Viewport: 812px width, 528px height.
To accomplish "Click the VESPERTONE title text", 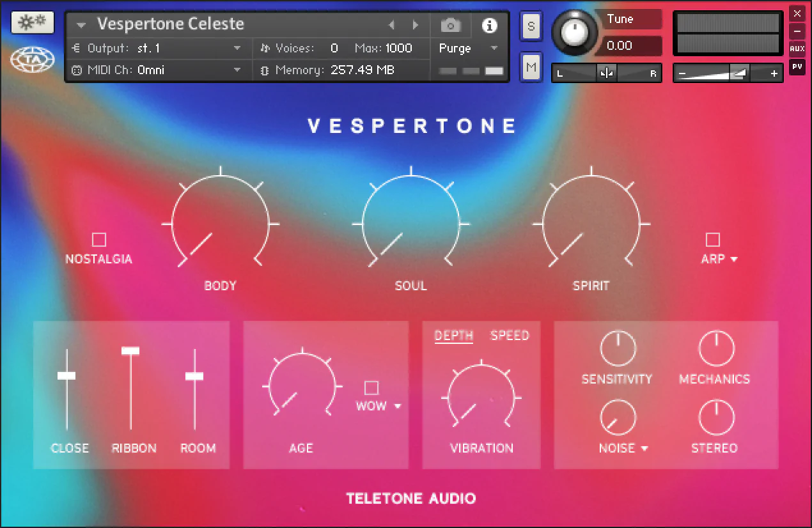I will click(412, 126).
